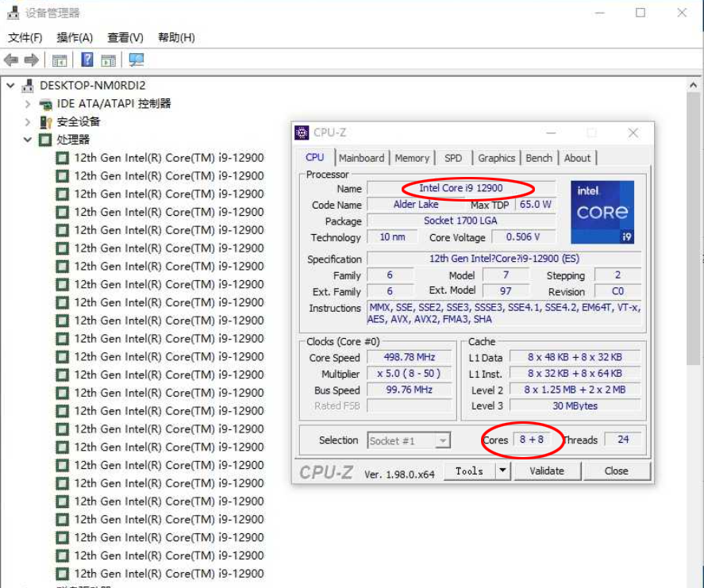Collapse the 处理器 category

click(x=28, y=140)
